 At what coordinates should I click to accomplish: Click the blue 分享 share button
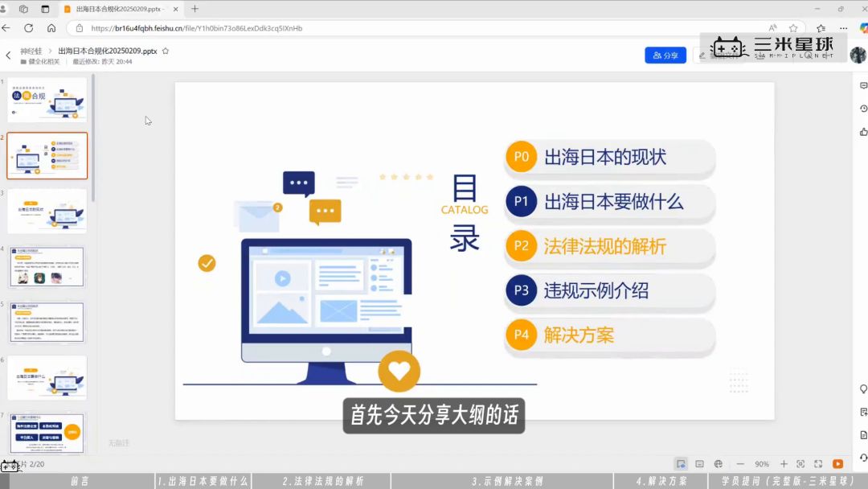pyautogui.click(x=665, y=55)
